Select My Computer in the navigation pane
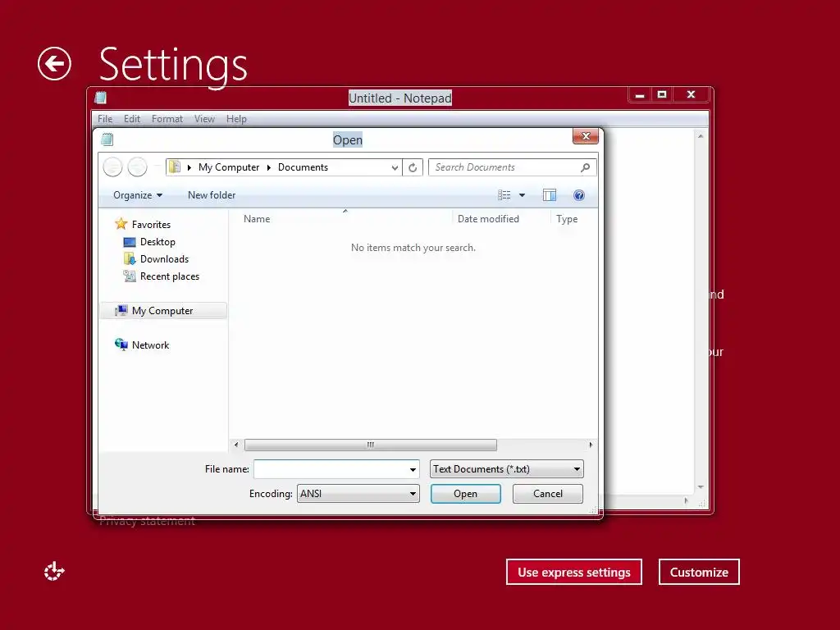 162,311
